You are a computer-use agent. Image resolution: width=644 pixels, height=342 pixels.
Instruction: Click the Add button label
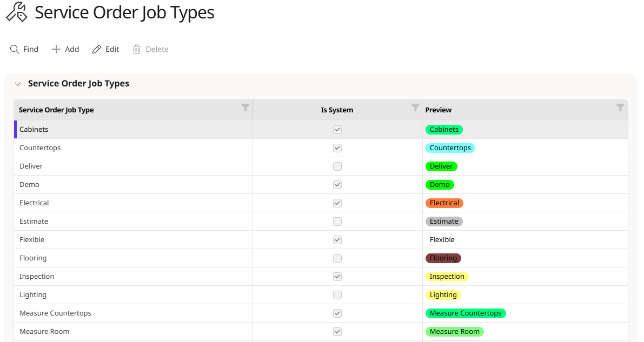(x=72, y=49)
